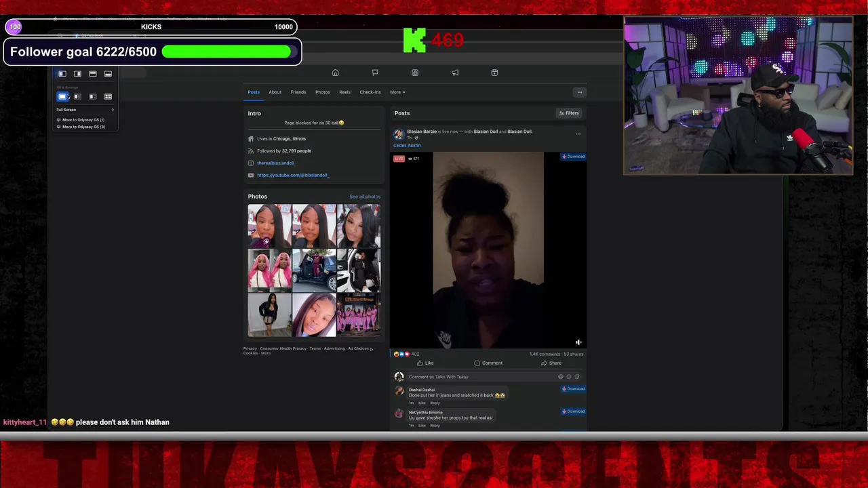Screen dimensions: 868x488
Task: Open the More dropdown in profile tabs
Action: (397, 92)
